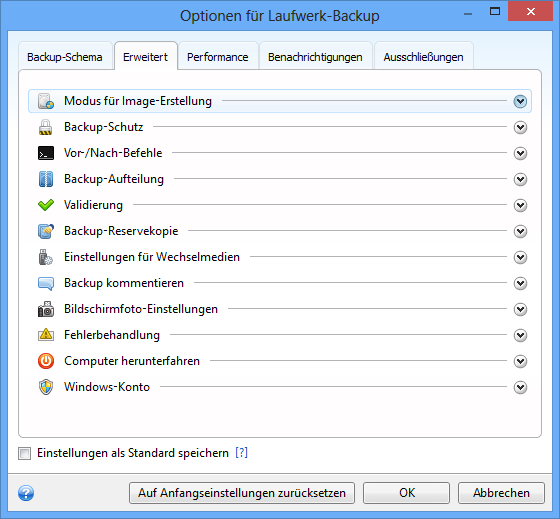Click the green checkmark Validierung icon
The width and height of the screenshot is (560, 519).
(46, 205)
